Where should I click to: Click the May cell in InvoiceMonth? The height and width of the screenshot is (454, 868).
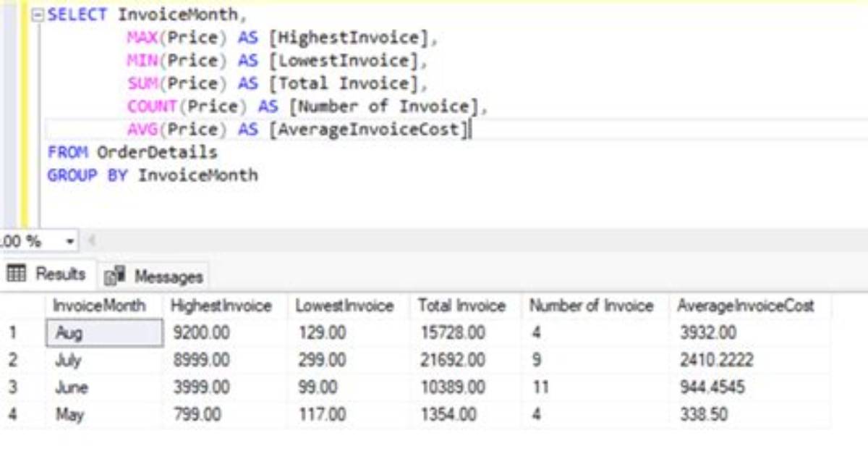pyautogui.click(x=105, y=415)
